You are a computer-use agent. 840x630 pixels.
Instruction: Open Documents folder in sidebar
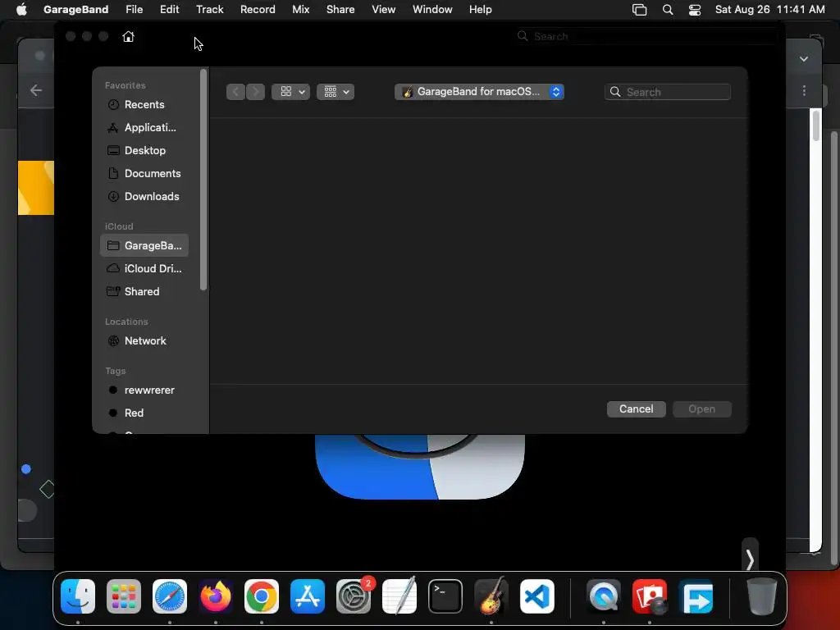point(144,174)
